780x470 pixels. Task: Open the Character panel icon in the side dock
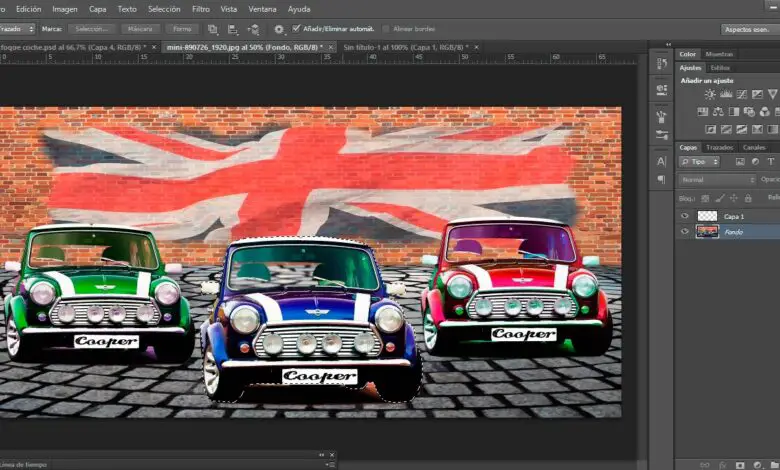661,161
